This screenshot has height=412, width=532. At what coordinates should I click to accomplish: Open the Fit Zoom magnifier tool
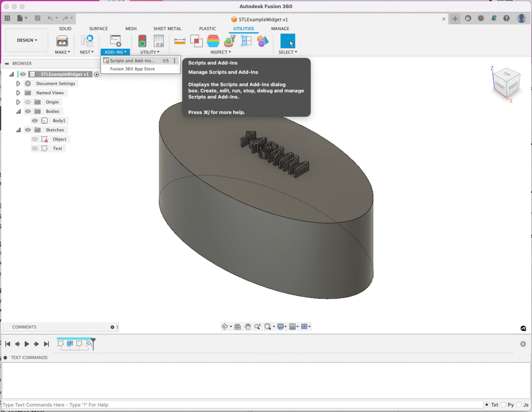pyautogui.click(x=268, y=326)
